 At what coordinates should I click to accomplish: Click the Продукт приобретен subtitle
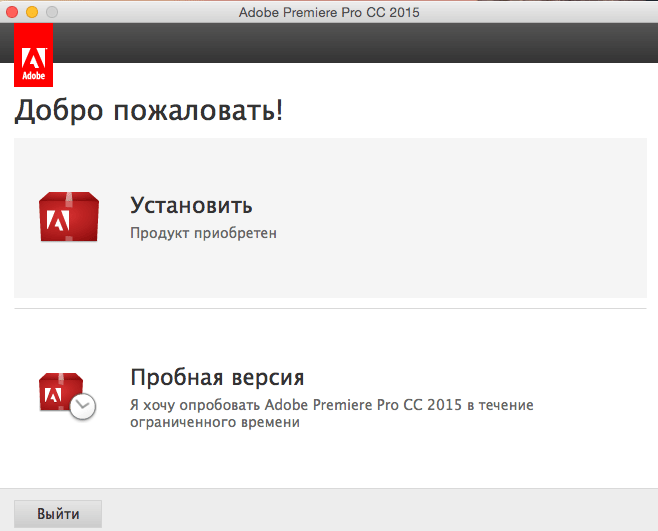[x=203, y=233]
